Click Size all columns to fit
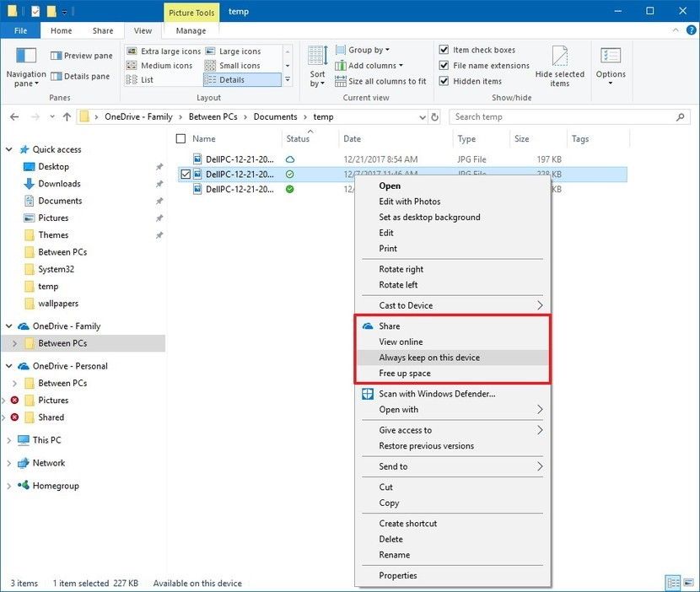 (380, 81)
